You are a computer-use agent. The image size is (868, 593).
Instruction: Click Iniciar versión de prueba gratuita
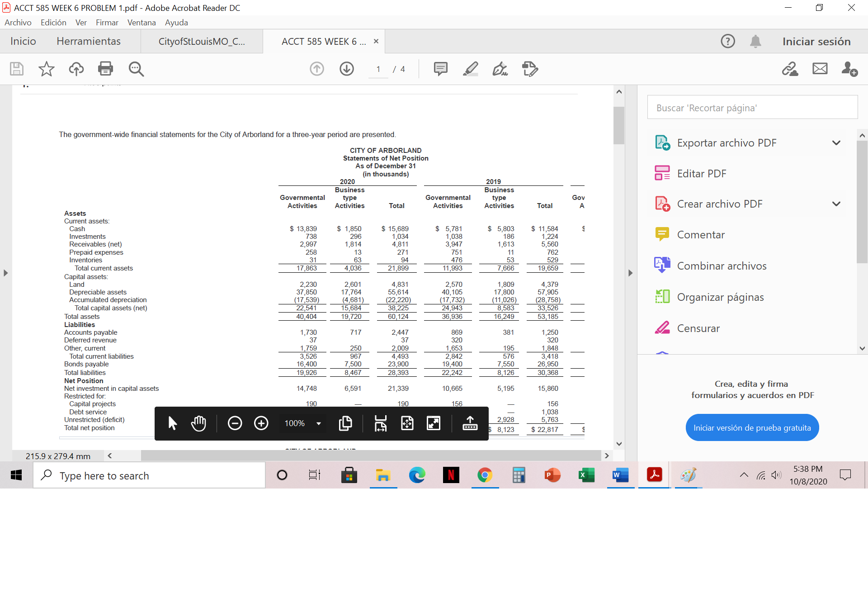coord(752,427)
